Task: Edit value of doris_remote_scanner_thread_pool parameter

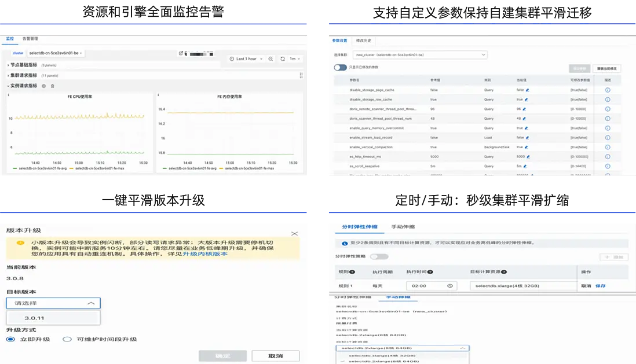Action: coord(524,109)
